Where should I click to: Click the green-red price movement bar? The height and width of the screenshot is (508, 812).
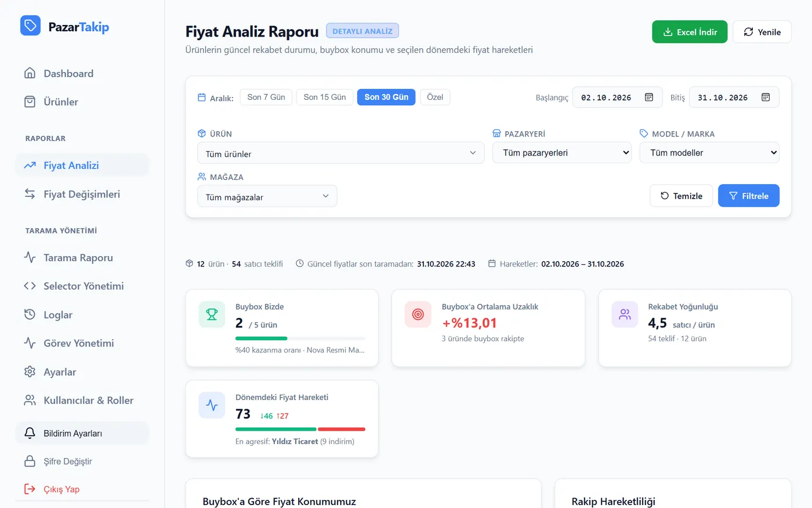tap(300, 429)
